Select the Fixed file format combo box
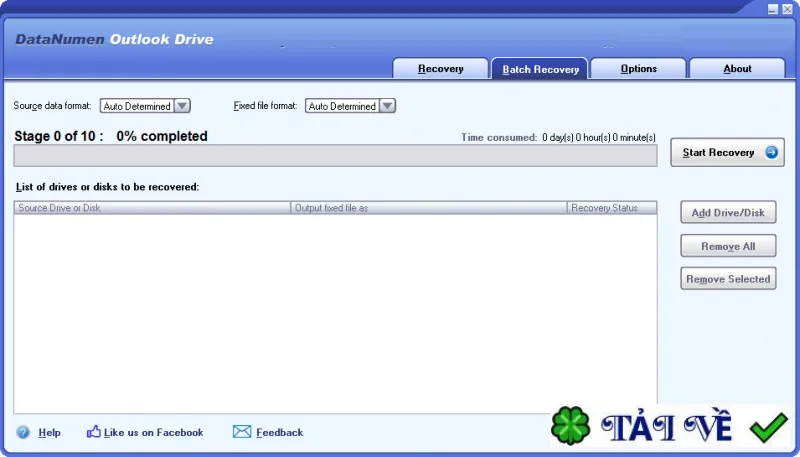Screen dimensions: 800x457 pos(350,106)
